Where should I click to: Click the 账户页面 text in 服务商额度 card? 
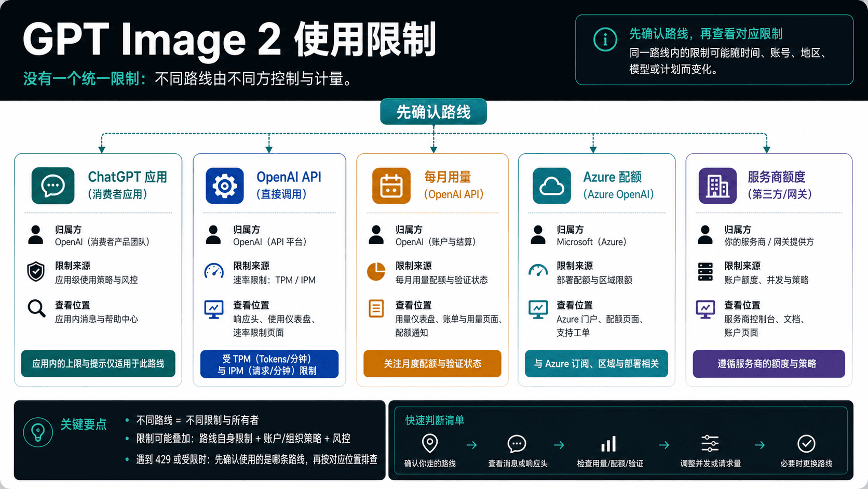pos(741,333)
